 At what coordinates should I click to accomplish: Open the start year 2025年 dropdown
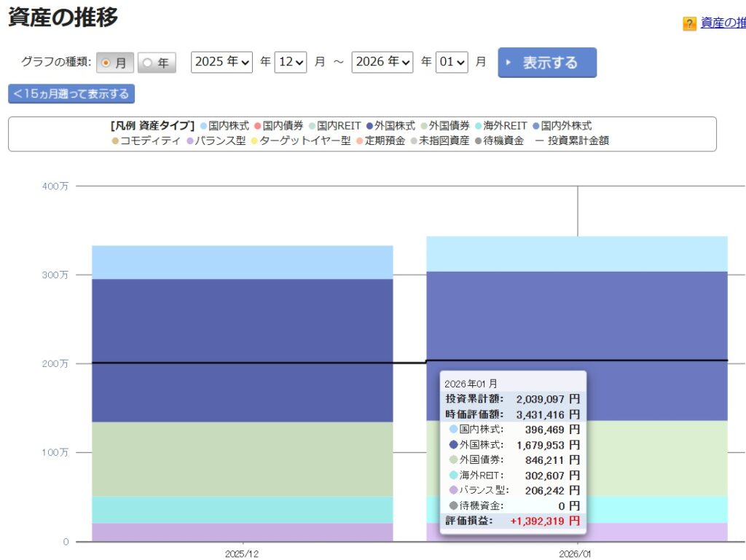222,62
